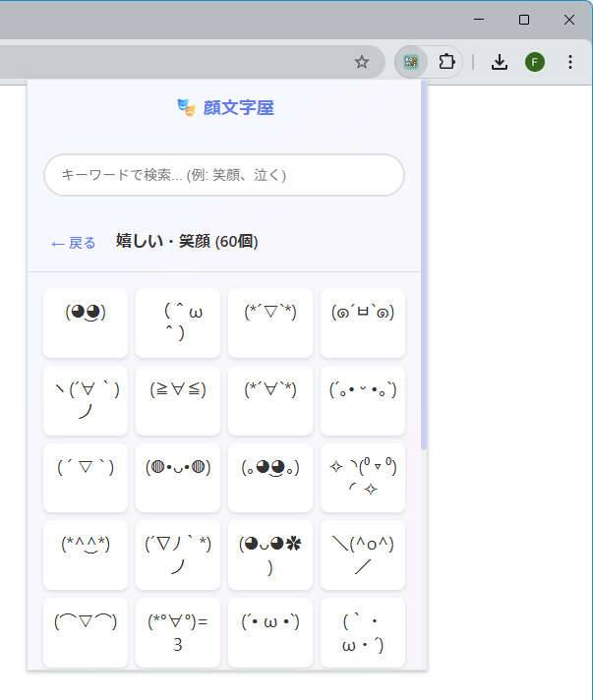Pick the (≧∀≦) kaomoji
The height and width of the screenshot is (700, 593).
[x=178, y=400]
